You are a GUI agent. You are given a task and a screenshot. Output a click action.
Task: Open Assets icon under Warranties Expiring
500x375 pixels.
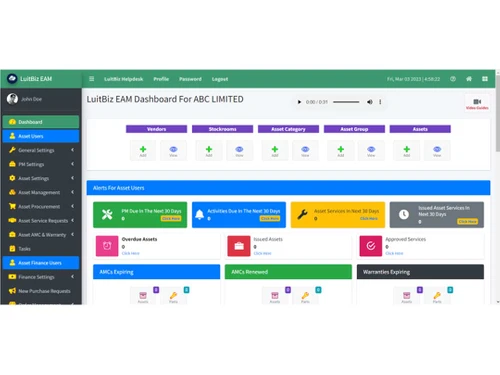pyautogui.click(x=407, y=296)
